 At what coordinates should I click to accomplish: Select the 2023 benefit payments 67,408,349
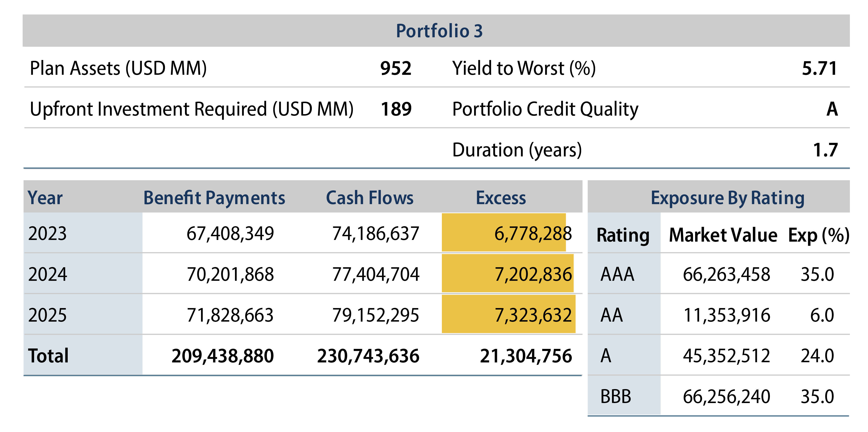[230, 233]
